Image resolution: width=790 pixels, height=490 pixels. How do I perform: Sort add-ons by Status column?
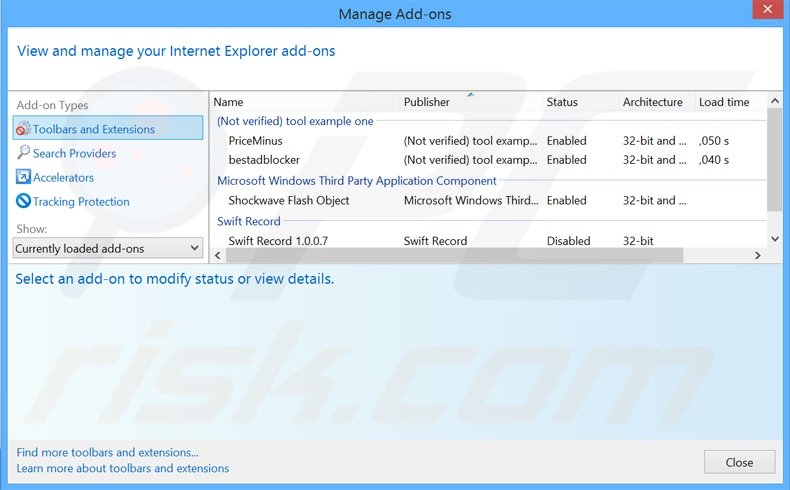[x=562, y=102]
